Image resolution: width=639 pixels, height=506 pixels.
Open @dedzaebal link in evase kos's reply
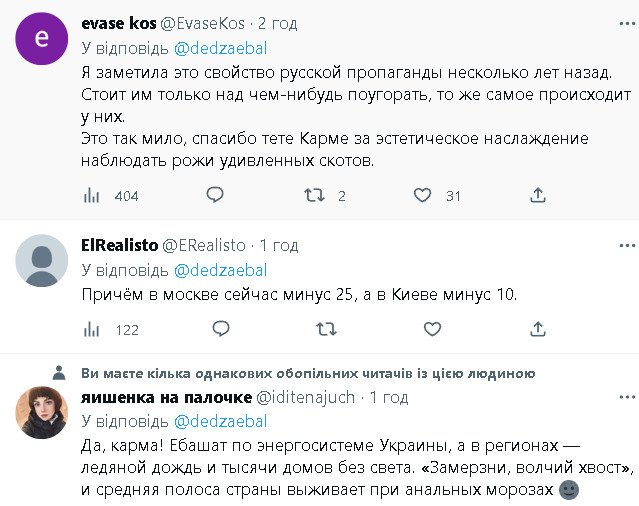pyautogui.click(x=221, y=47)
